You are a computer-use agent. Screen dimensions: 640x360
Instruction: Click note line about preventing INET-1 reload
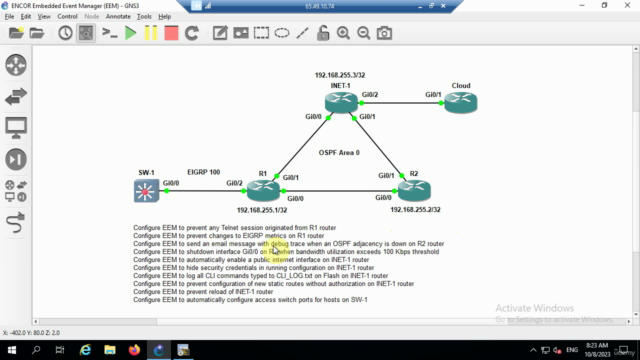[203, 292]
